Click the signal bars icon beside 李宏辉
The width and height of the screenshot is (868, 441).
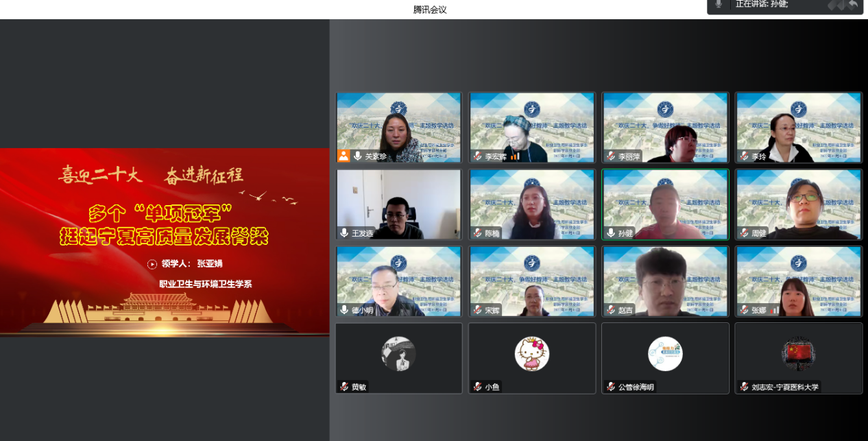pos(515,156)
